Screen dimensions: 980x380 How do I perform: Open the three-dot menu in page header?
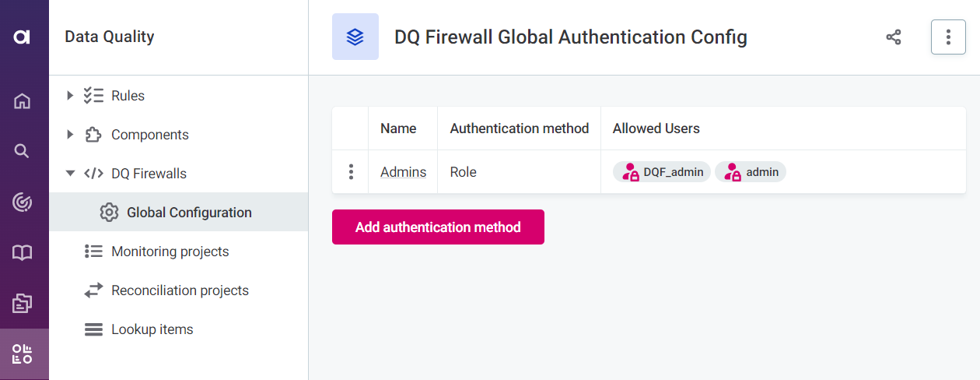click(x=948, y=37)
